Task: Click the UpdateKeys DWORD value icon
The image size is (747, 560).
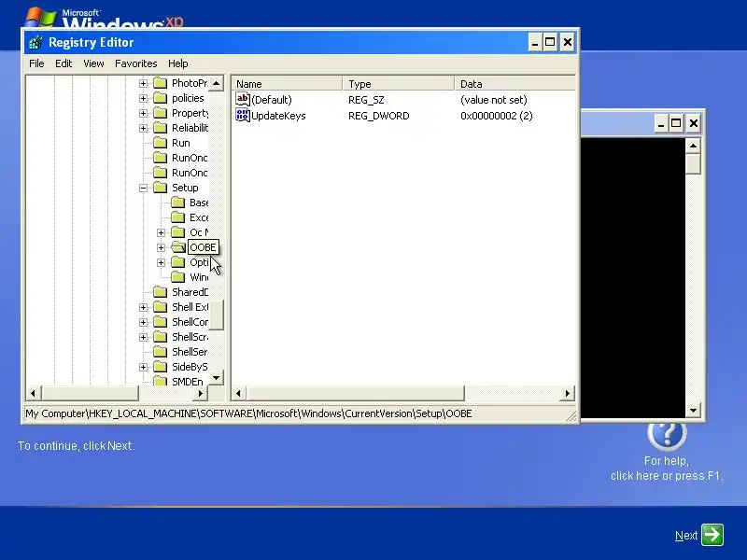Action: coord(243,115)
